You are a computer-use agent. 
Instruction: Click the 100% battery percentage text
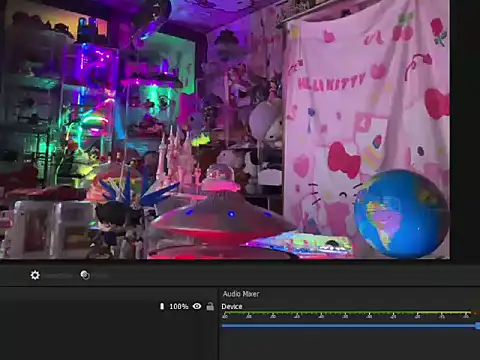[x=179, y=306]
